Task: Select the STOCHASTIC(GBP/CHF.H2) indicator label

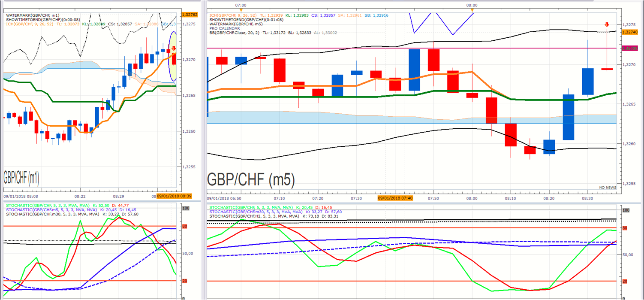Action: click(x=274, y=216)
